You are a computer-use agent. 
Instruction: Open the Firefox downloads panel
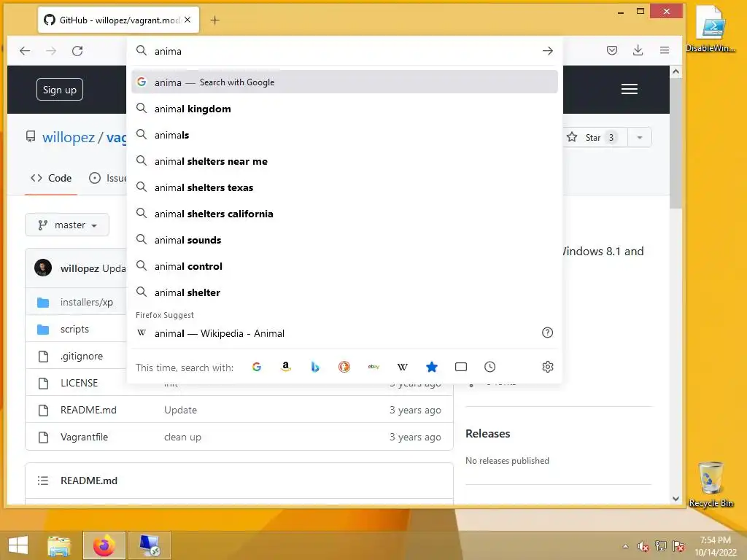pos(638,50)
